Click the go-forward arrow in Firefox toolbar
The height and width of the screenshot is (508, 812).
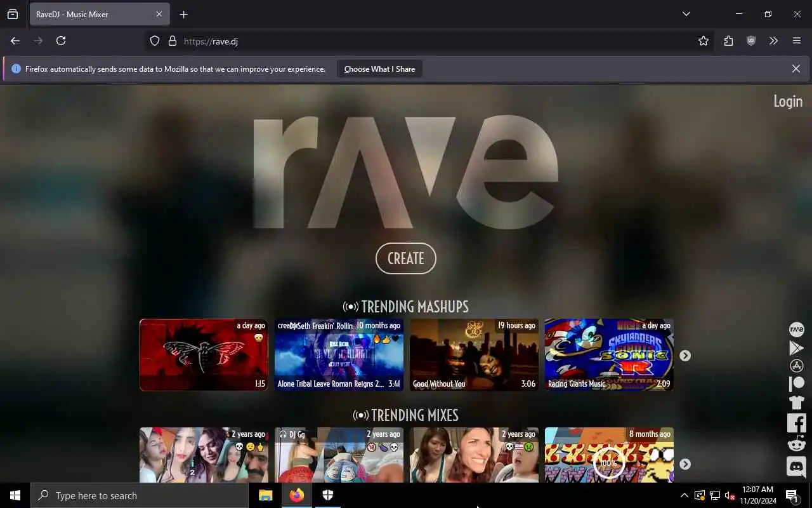click(38, 41)
